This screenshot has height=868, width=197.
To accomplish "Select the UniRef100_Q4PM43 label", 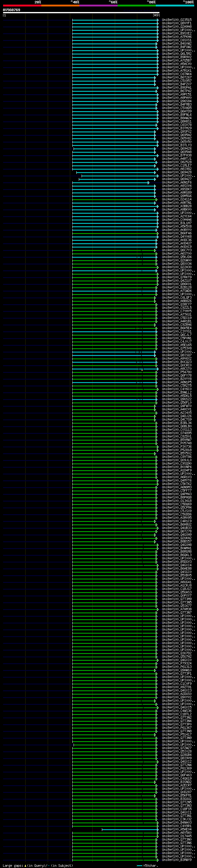I will click(x=176, y=494).
